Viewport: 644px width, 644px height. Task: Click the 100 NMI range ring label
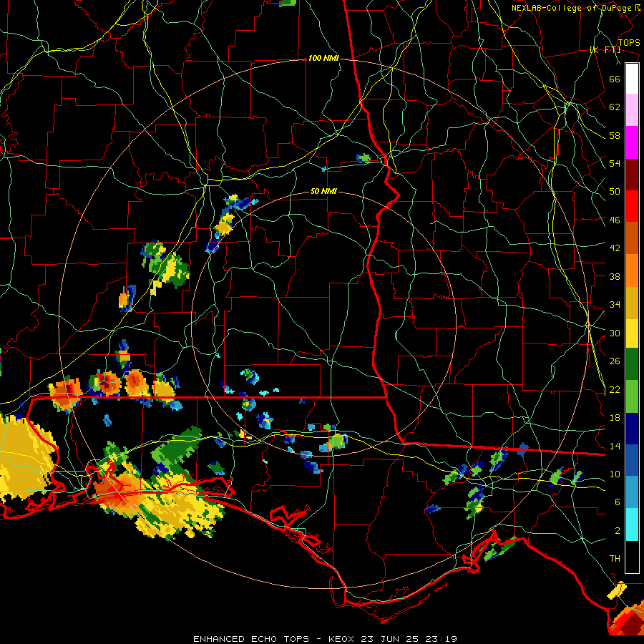click(x=323, y=59)
